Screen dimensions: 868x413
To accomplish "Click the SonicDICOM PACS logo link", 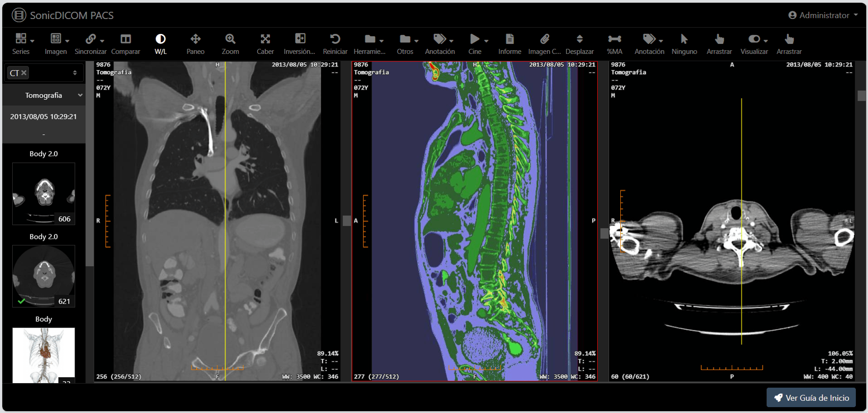I will point(63,15).
